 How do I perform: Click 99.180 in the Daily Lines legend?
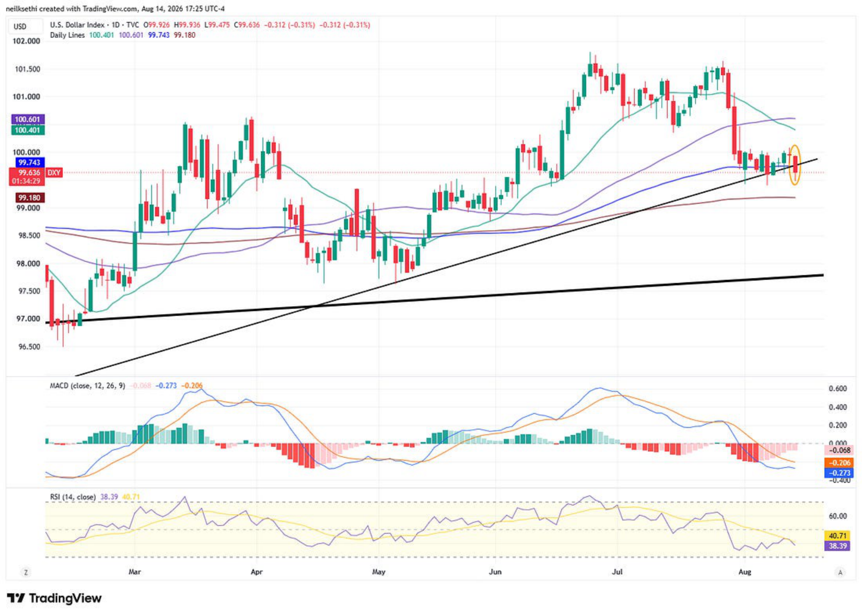184,35
